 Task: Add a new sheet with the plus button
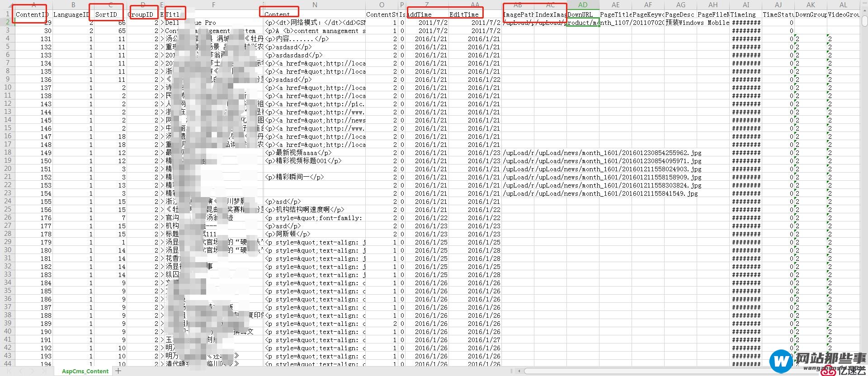click(x=118, y=371)
